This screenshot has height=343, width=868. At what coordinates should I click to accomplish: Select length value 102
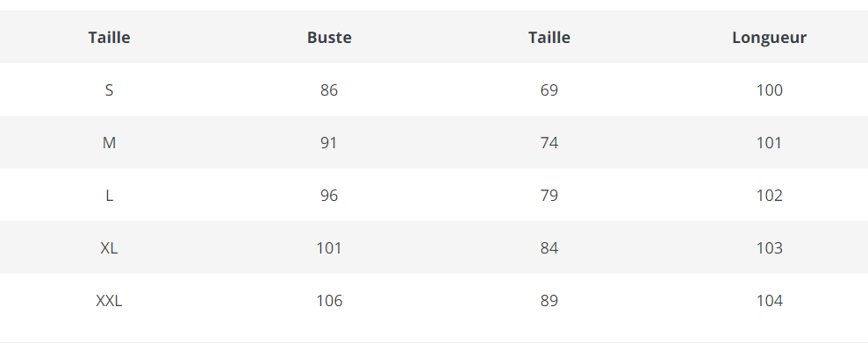pyautogui.click(x=770, y=196)
